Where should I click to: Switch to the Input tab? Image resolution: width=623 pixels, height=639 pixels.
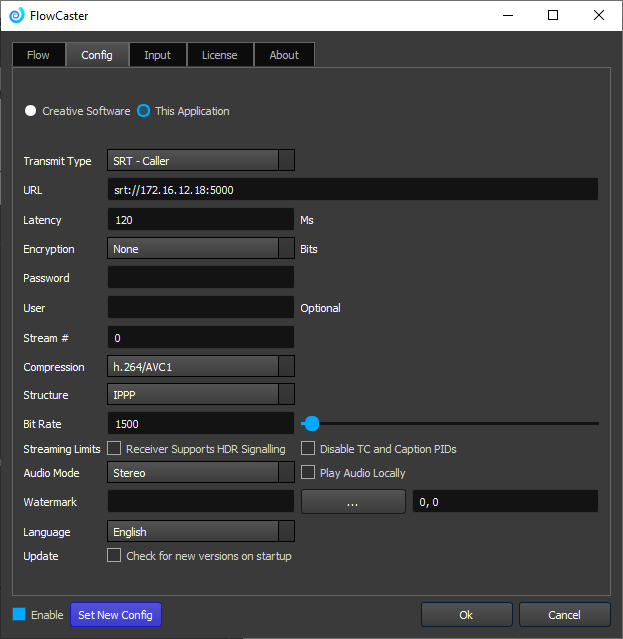(158, 55)
